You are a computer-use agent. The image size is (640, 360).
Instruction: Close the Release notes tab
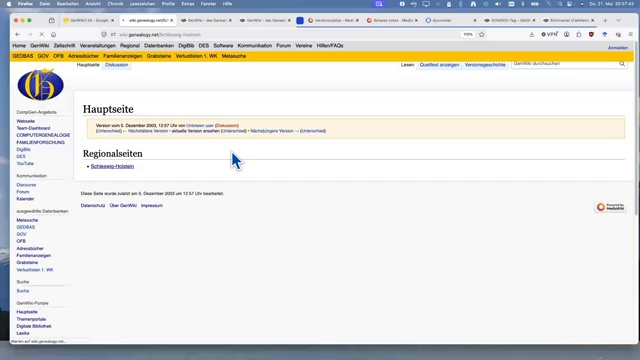tap(416, 20)
